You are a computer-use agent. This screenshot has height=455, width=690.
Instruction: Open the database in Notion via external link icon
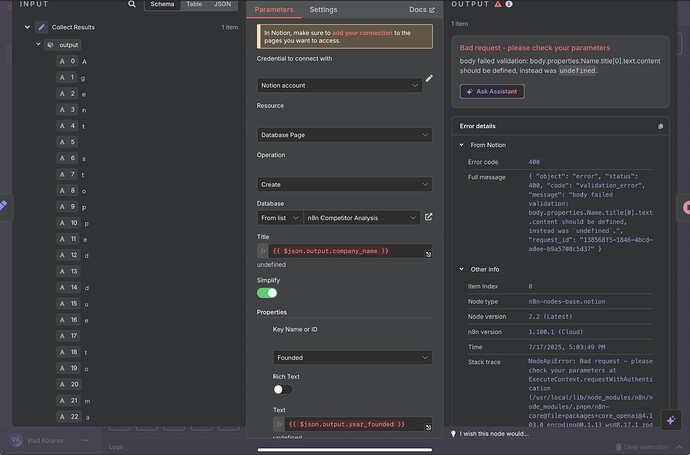click(x=428, y=217)
